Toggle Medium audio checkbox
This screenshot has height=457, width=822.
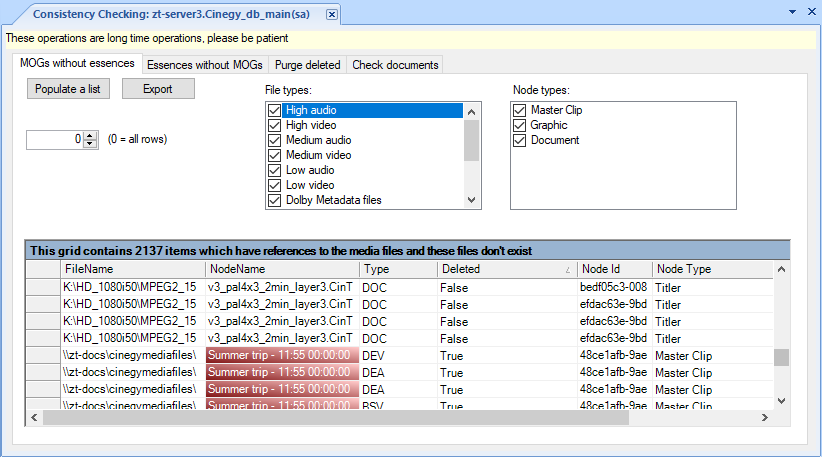(274, 140)
